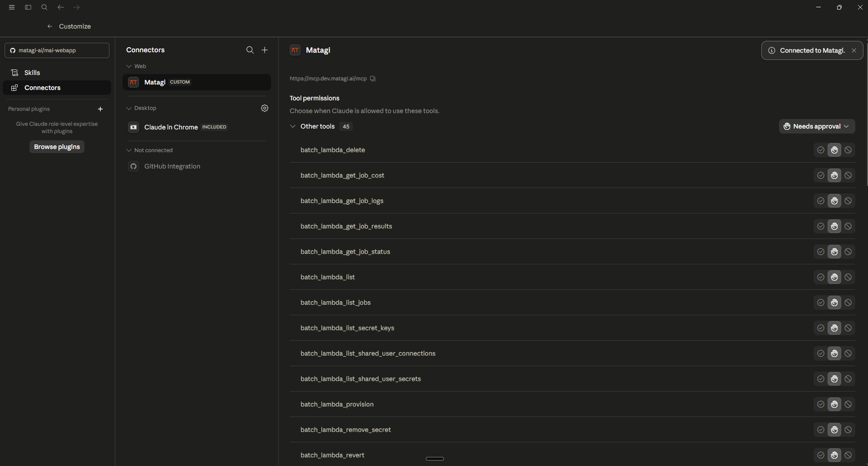The height and width of the screenshot is (466, 868).
Task: Collapse the Web connectors group
Action: [x=129, y=66]
